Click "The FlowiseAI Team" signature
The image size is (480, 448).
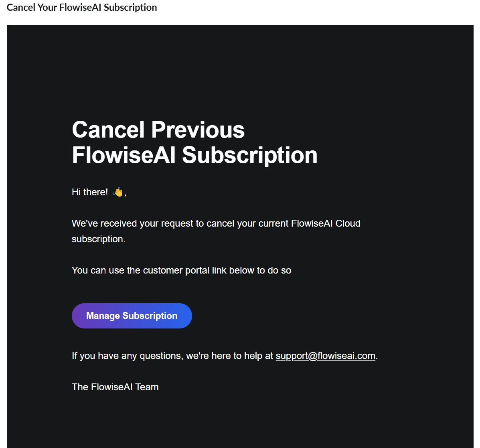tap(115, 387)
